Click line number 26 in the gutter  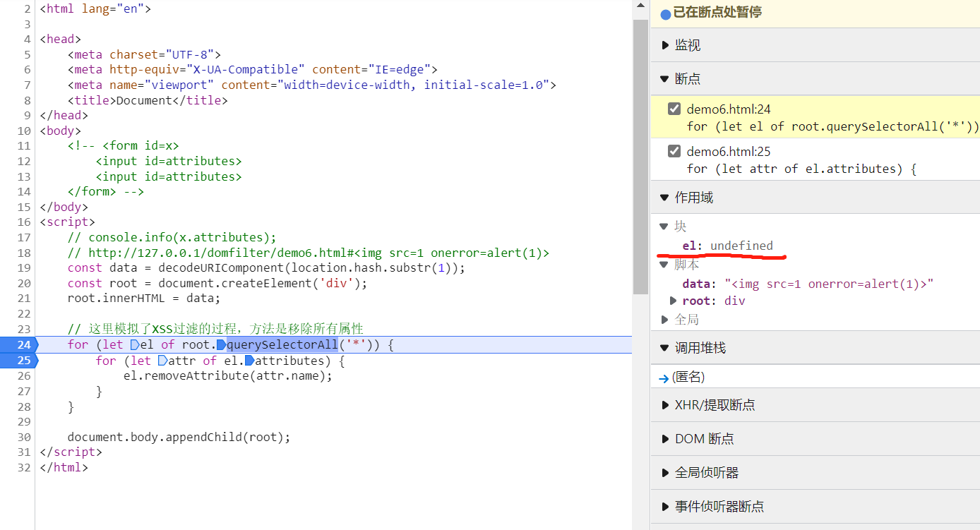(23, 375)
